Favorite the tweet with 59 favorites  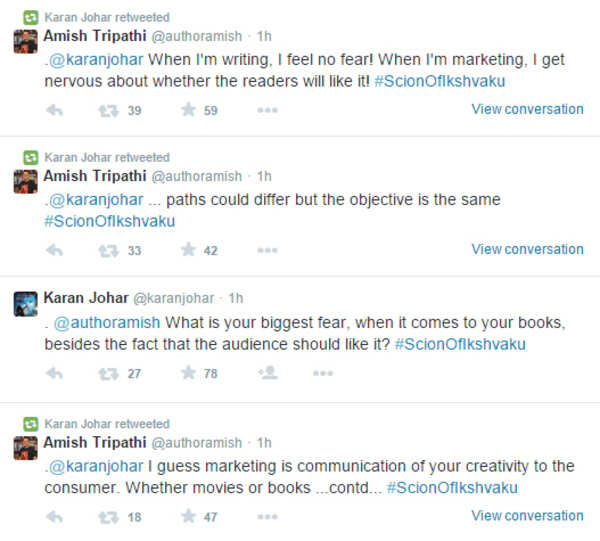[188, 110]
